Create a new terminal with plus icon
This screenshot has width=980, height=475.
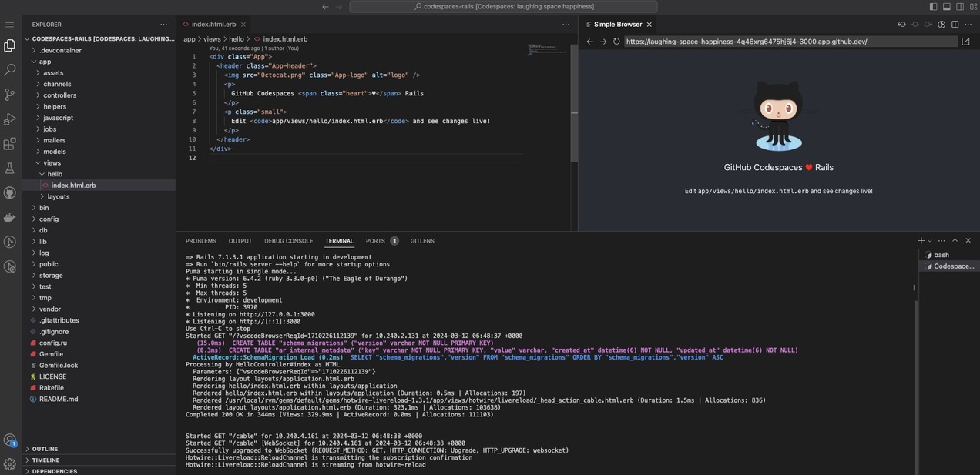[x=921, y=241]
